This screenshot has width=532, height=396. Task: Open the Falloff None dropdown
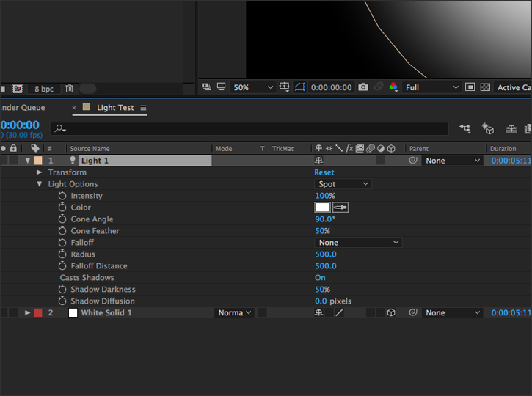point(358,243)
